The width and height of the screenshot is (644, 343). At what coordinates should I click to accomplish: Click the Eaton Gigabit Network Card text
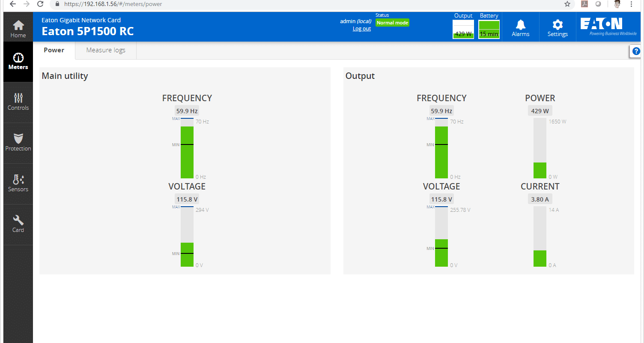click(81, 20)
